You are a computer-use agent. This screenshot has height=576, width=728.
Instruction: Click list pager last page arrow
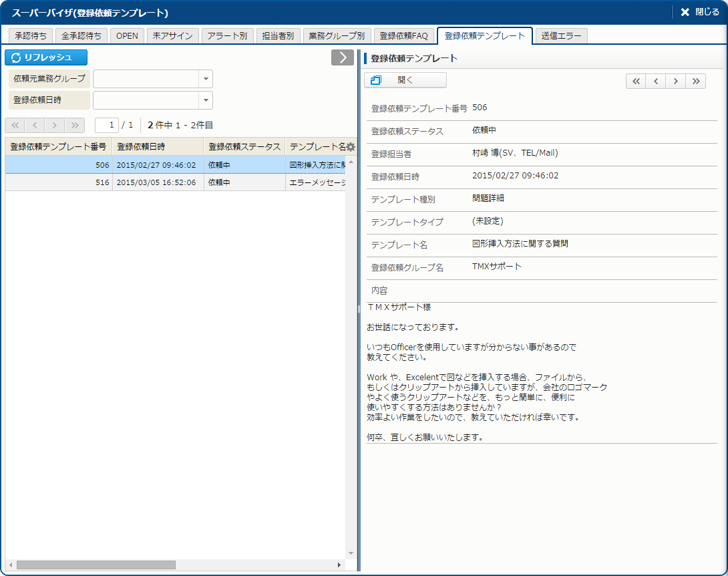75,125
